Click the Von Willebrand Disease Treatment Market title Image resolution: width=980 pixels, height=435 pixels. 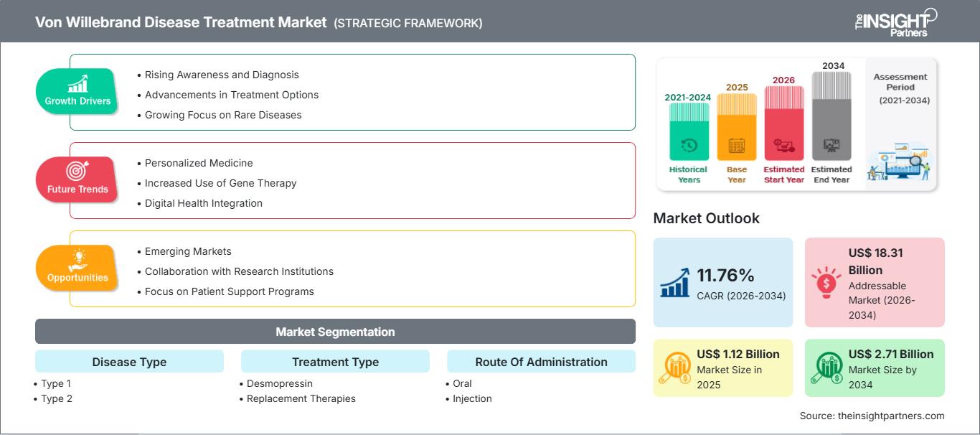181,22
